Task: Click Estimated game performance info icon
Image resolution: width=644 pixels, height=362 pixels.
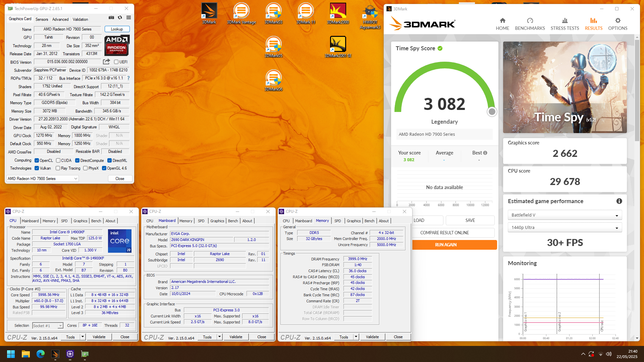Action: point(619,201)
